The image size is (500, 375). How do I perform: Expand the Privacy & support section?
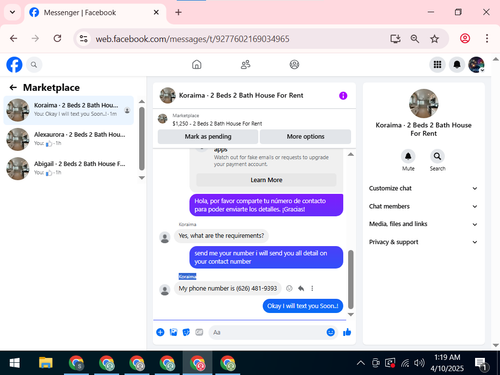coord(423,242)
